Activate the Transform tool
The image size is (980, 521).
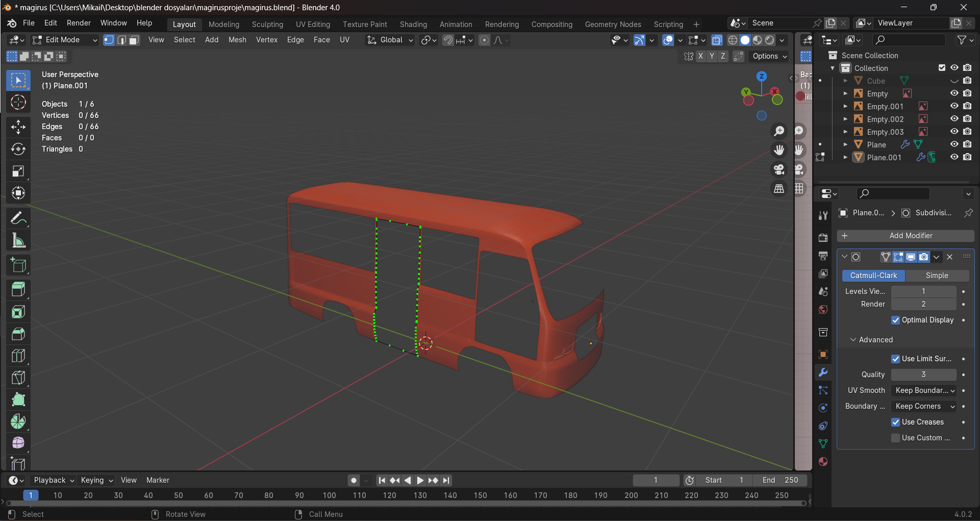point(18,193)
